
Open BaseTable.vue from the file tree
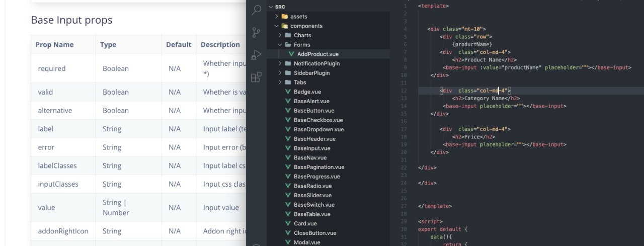312,214
